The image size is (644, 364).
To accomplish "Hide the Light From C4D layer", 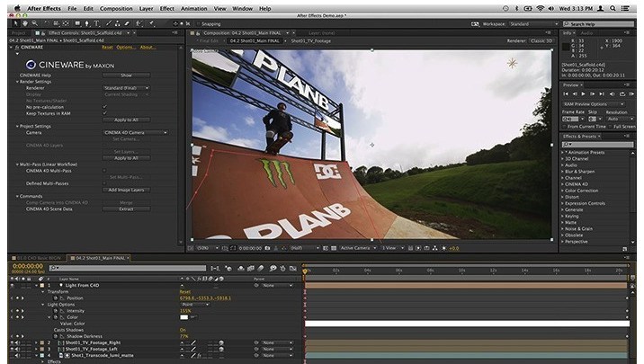I will [12, 285].
